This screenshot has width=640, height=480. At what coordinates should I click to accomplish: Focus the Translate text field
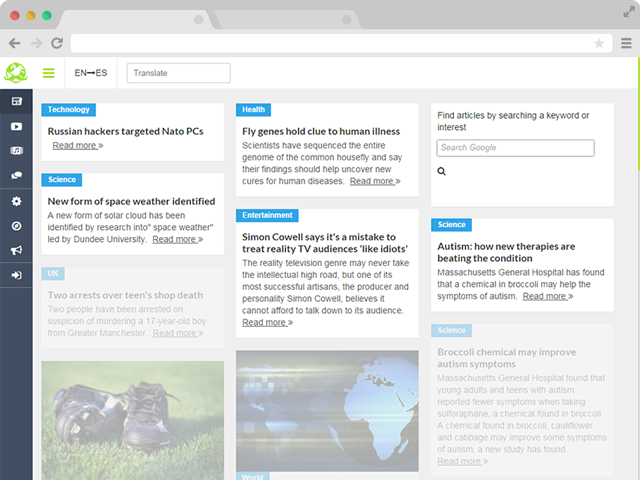pyautogui.click(x=179, y=73)
